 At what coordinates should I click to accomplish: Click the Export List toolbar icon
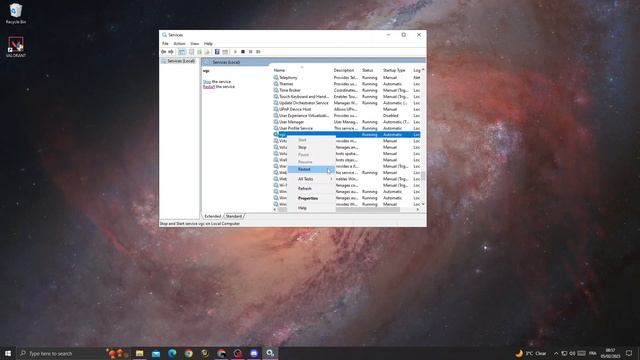(x=207, y=52)
